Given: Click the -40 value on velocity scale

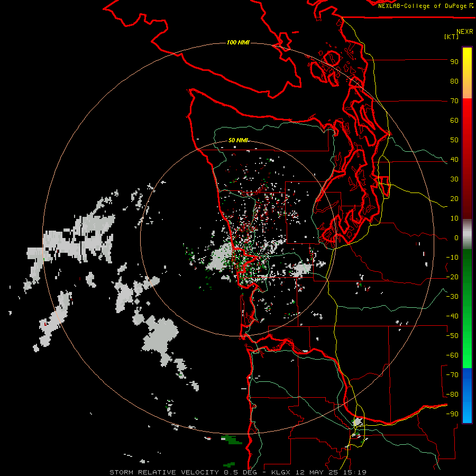Looking at the screenshot, I should point(452,316).
